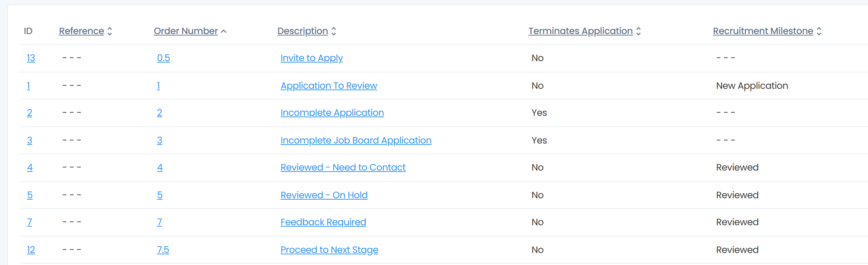Screen dimensions: 868x265
Task: Select ID 13 in first row
Action: 31,58
